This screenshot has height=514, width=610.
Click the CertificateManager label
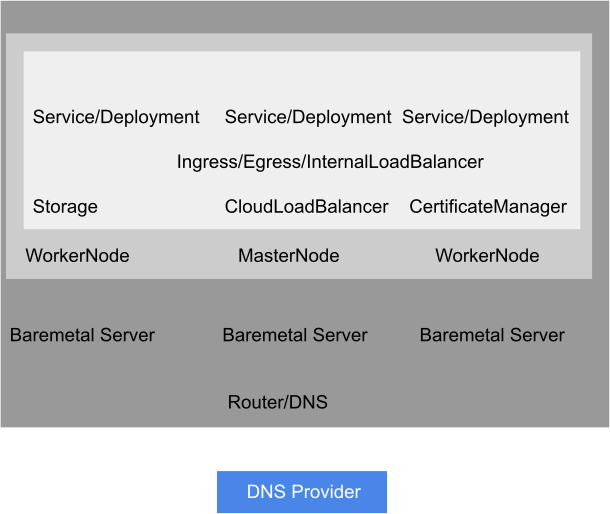tap(488, 207)
